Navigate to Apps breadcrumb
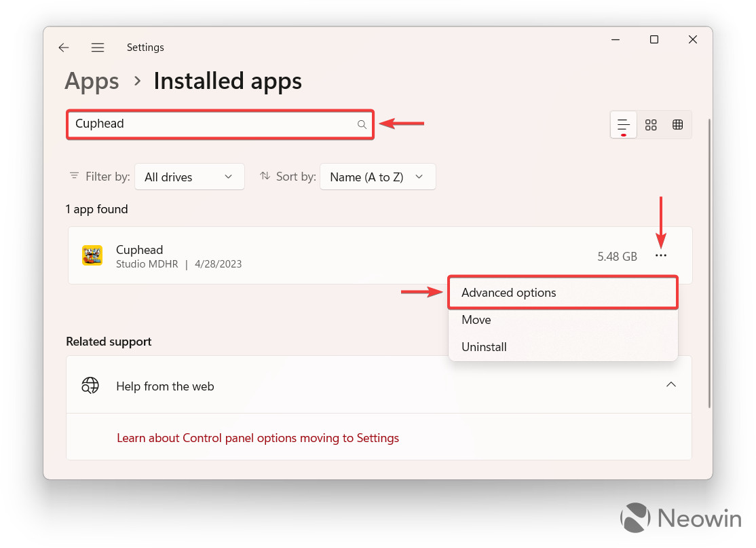The height and width of the screenshot is (548, 756). click(x=92, y=81)
